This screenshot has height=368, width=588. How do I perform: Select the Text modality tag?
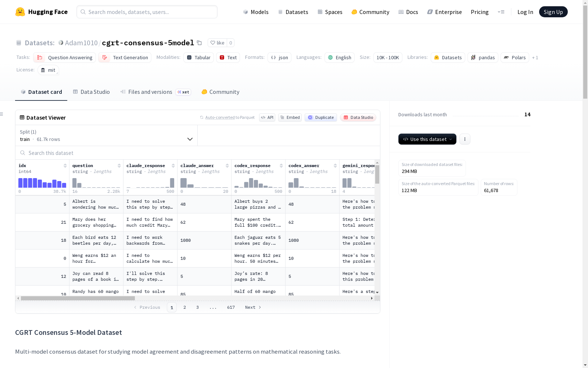[x=228, y=57]
